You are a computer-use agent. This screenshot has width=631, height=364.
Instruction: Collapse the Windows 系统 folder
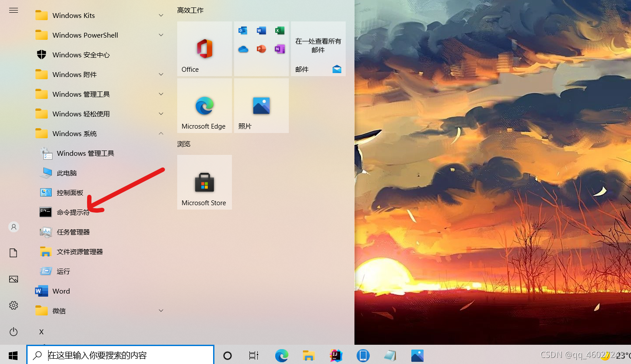[101, 133]
